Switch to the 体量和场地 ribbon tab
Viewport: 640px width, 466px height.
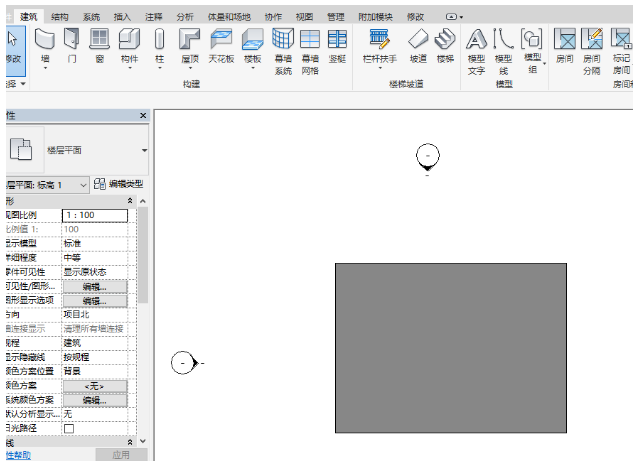coord(229,17)
